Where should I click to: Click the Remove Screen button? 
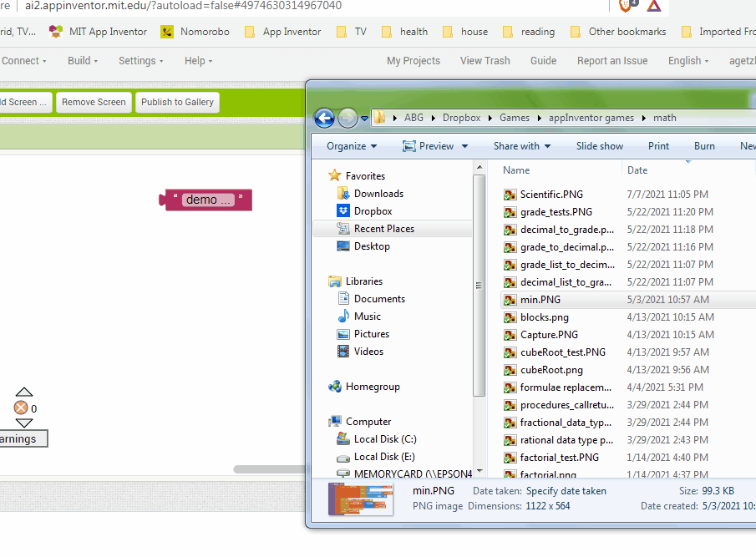coord(94,102)
